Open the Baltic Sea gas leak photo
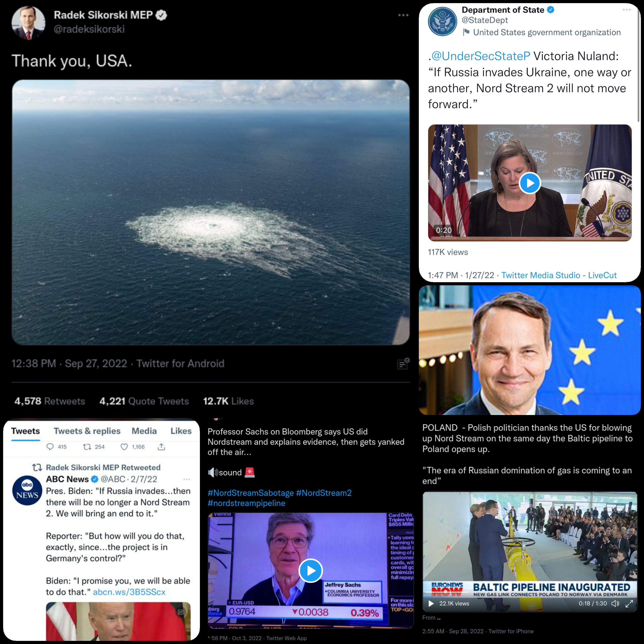This screenshot has width=644, height=644. pyautogui.click(x=211, y=212)
